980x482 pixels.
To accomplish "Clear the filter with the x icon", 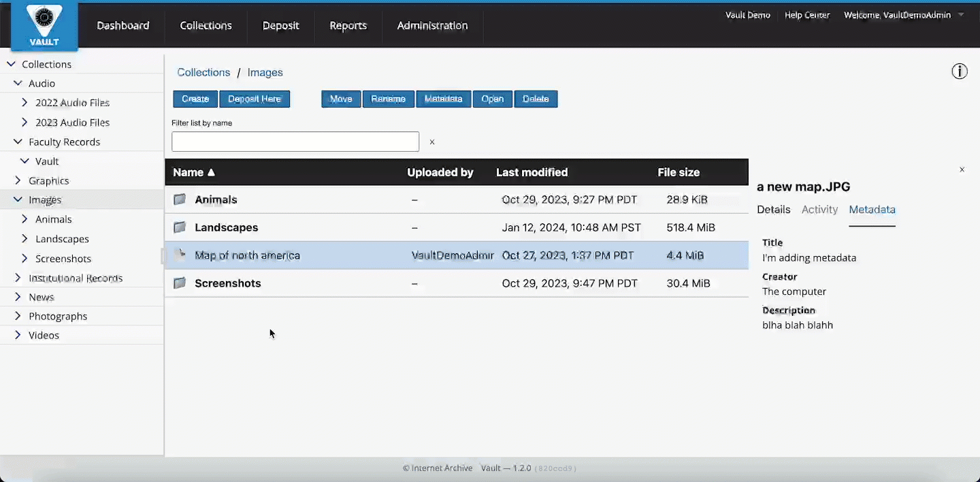I will (x=431, y=142).
